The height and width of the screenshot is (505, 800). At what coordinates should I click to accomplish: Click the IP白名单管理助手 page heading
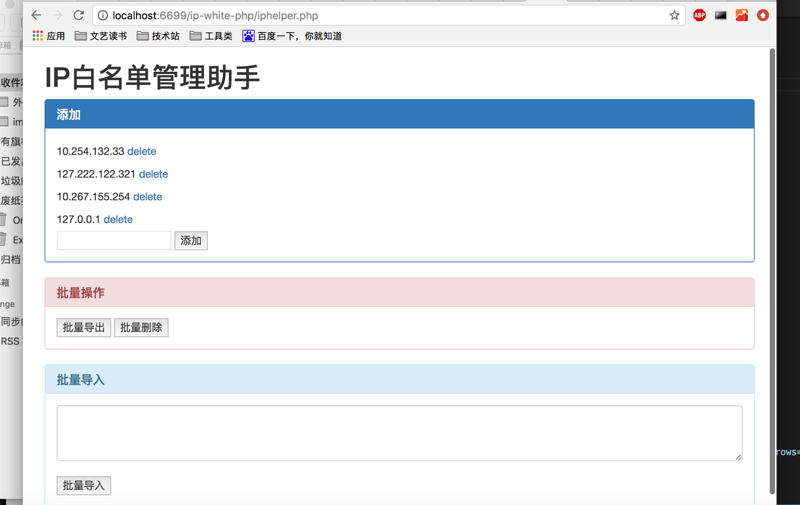point(153,78)
